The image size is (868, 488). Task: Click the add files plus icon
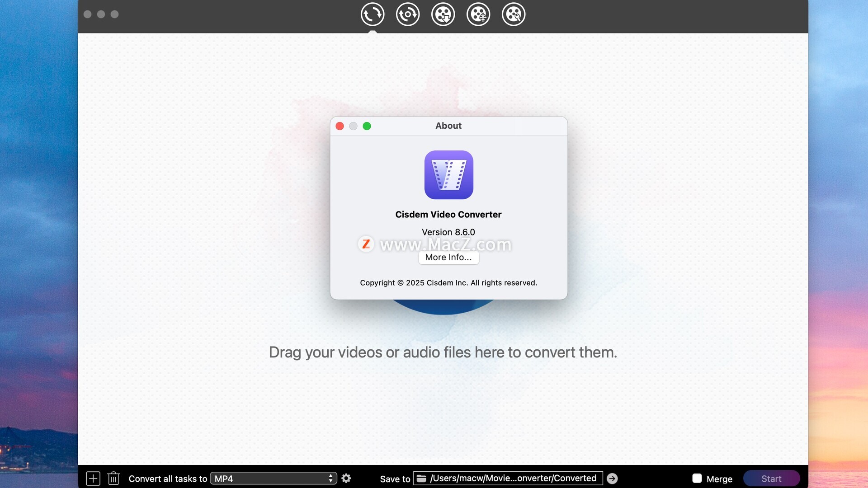[x=93, y=479]
